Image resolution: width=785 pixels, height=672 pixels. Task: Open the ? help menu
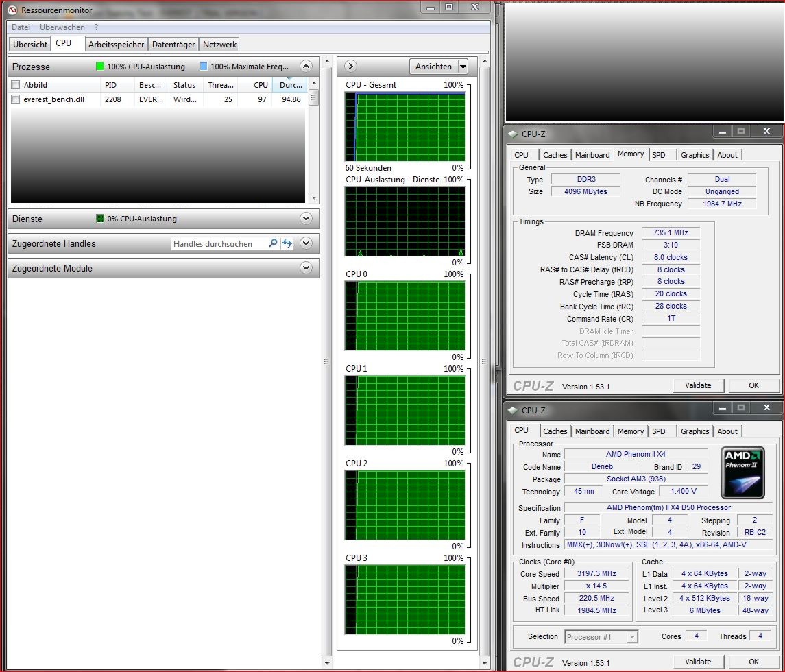[x=96, y=27]
